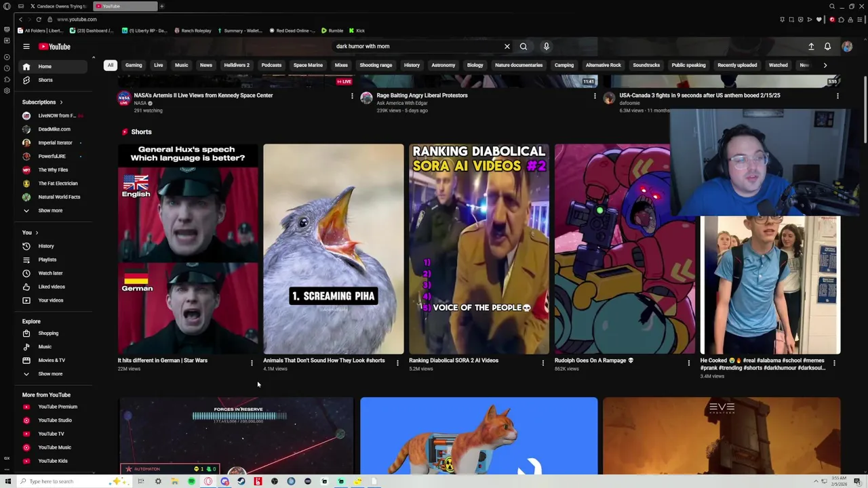
Task: Open DeadMike.com subscription
Action: click(53, 129)
